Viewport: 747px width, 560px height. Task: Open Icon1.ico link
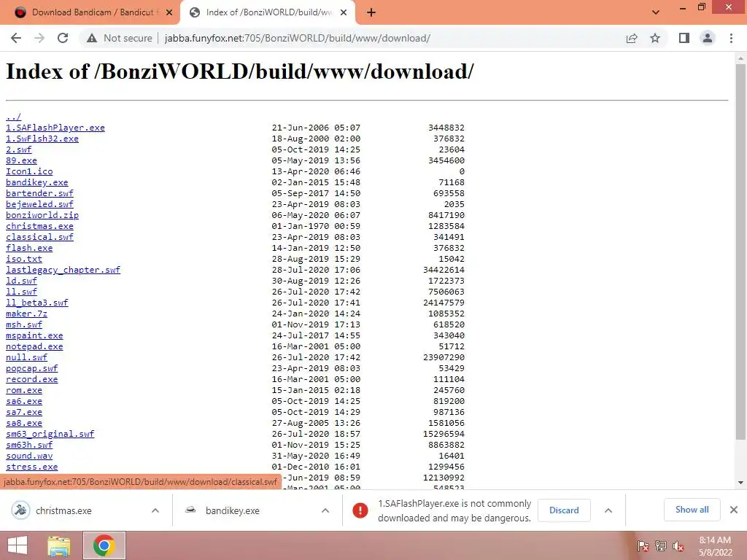(29, 171)
